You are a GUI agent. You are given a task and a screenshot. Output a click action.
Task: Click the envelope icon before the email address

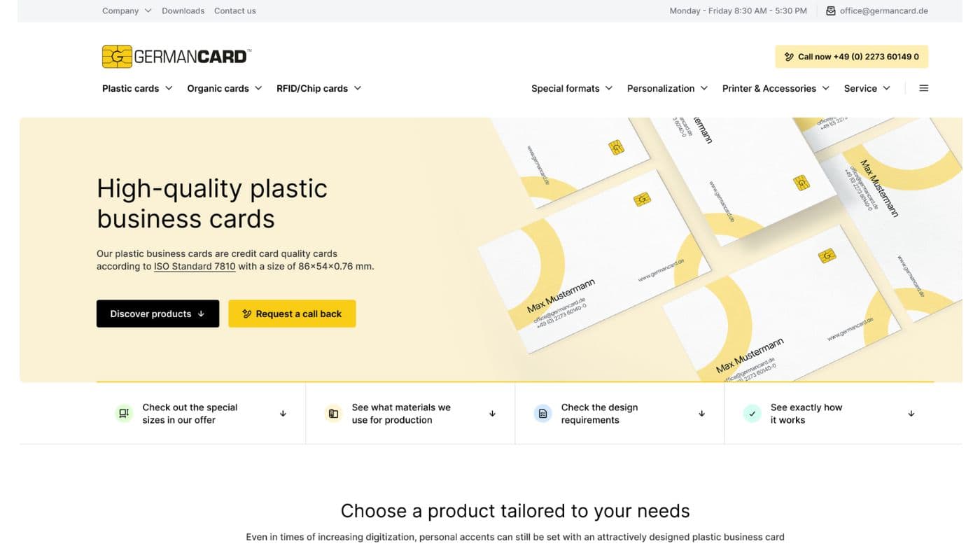coord(831,10)
